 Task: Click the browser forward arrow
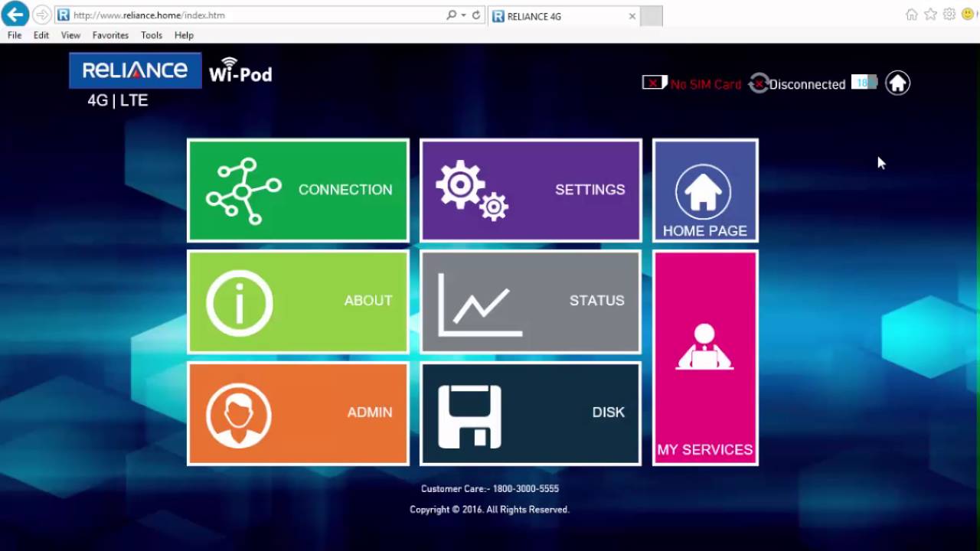pyautogui.click(x=42, y=15)
